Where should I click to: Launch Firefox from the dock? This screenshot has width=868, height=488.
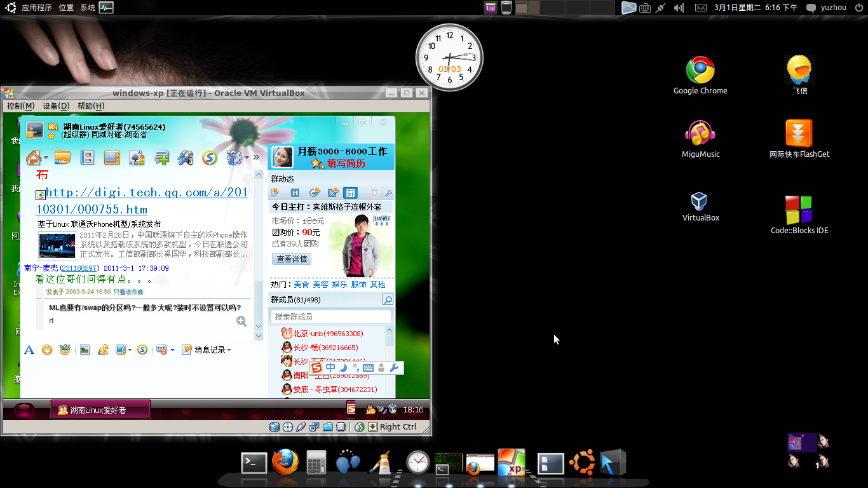pyautogui.click(x=285, y=463)
